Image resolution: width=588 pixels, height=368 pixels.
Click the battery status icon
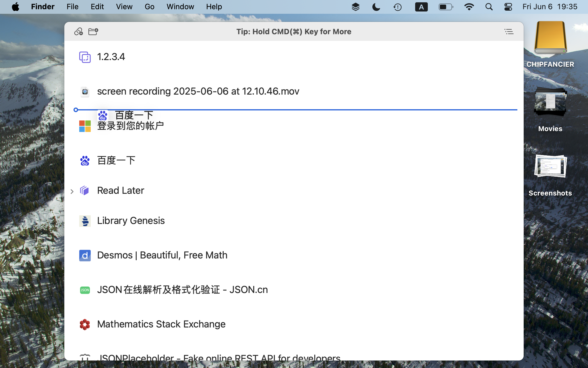(446, 7)
